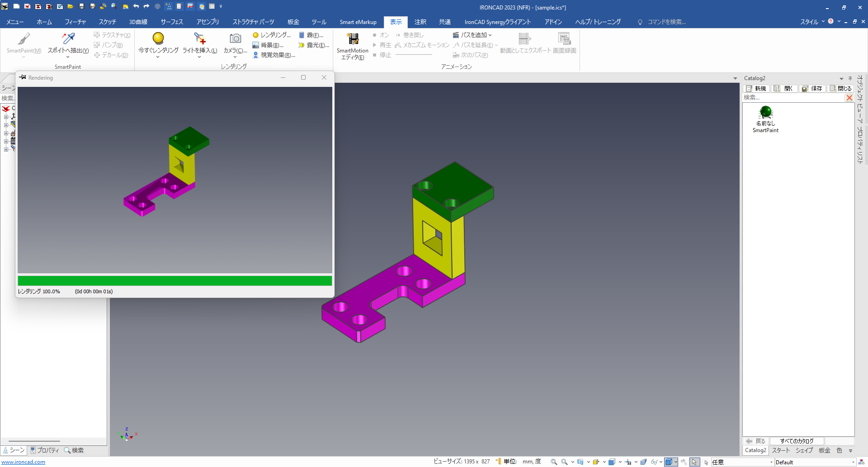
Task: Click the 背景 background image icon
Action: tap(255, 45)
